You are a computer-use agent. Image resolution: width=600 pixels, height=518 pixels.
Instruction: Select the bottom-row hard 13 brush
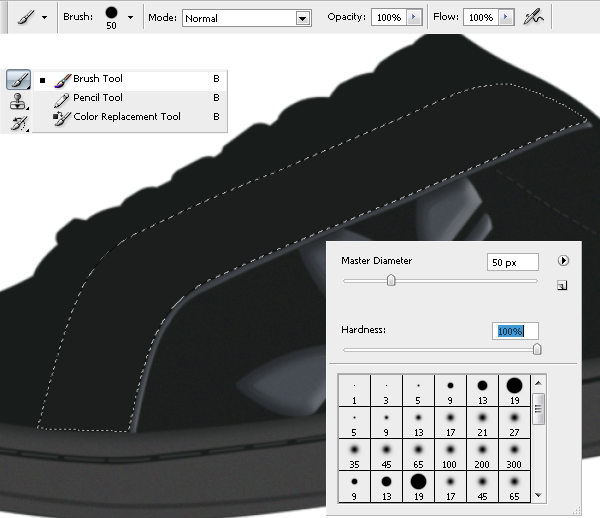click(x=386, y=487)
